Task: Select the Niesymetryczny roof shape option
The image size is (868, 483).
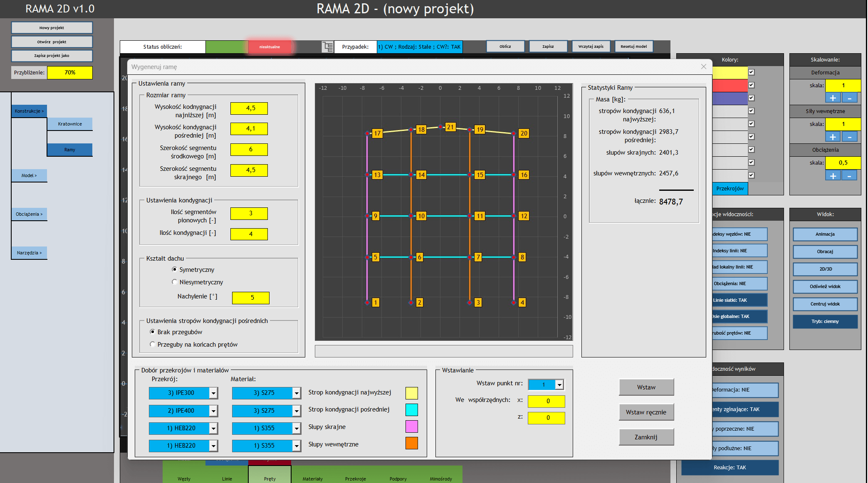Action: click(x=175, y=282)
